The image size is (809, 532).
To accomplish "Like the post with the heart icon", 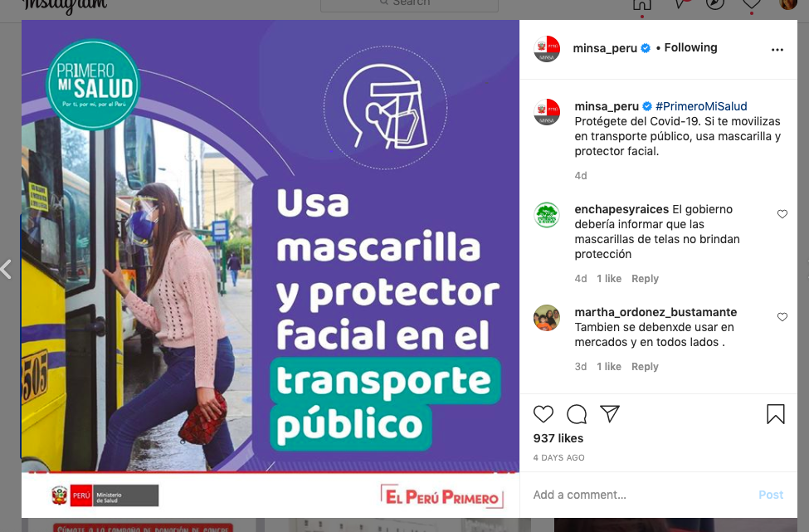I will point(543,414).
